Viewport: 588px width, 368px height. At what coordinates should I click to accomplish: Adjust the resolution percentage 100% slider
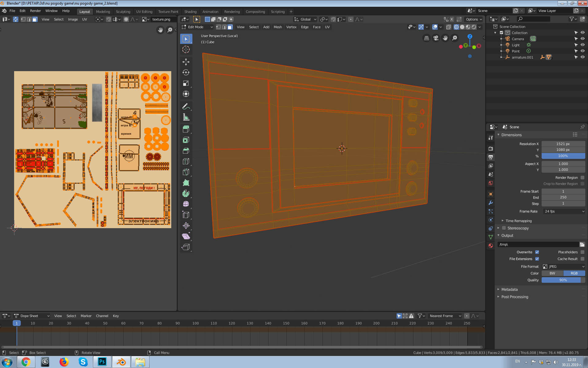click(x=563, y=156)
